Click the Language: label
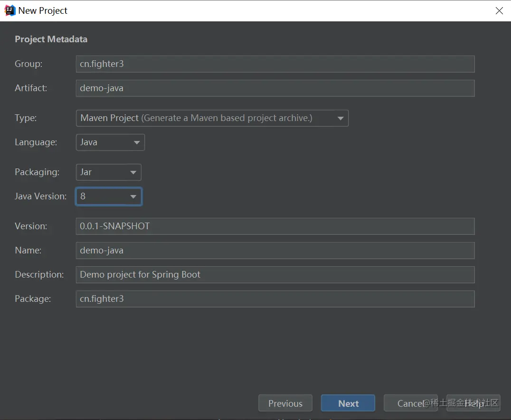 [x=36, y=142]
